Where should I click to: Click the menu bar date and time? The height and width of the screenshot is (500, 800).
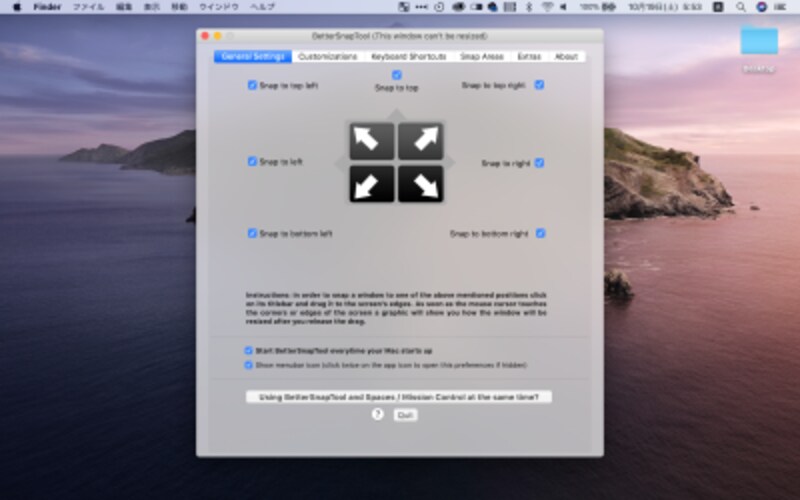pyautogui.click(x=665, y=7)
